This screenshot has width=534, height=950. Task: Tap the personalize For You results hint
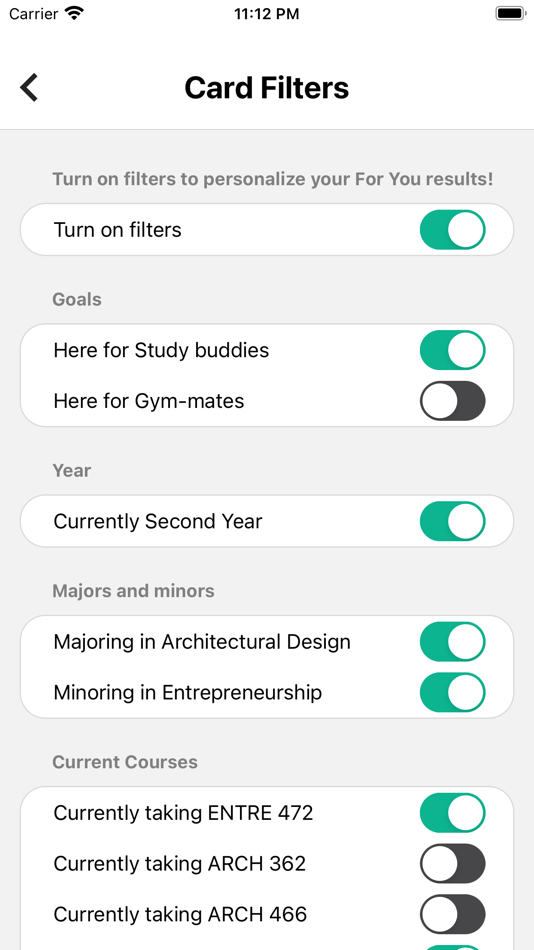pos(273,179)
